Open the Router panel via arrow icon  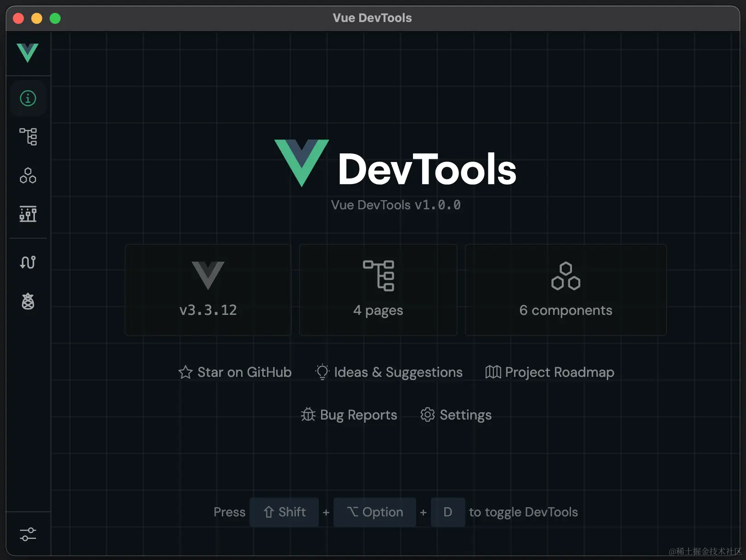[x=28, y=262]
